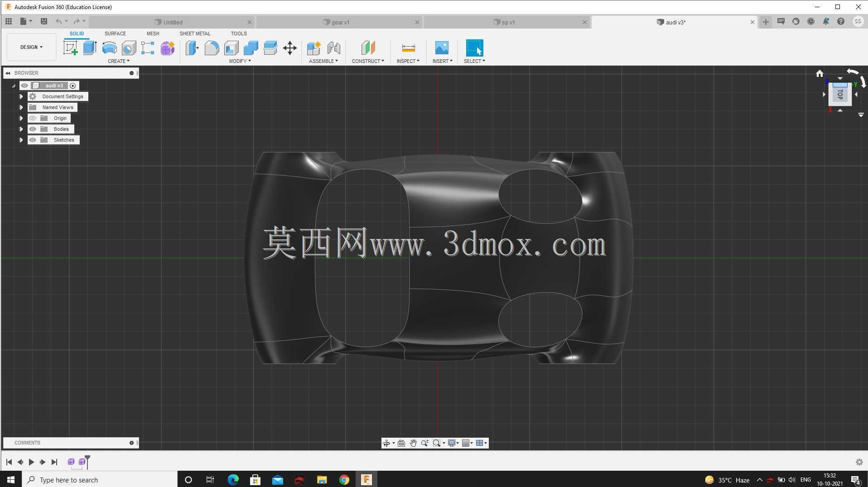Select the New Component tool
Image resolution: width=868 pixels, height=487 pixels.
[x=313, y=48]
